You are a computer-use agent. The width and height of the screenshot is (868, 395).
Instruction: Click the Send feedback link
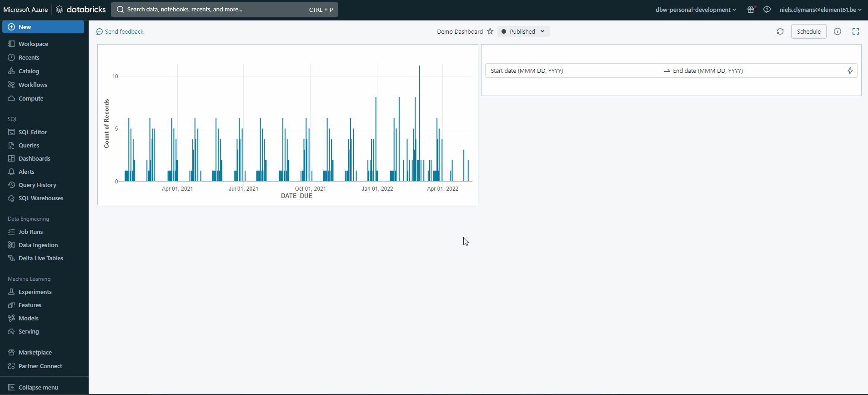tap(120, 31)
